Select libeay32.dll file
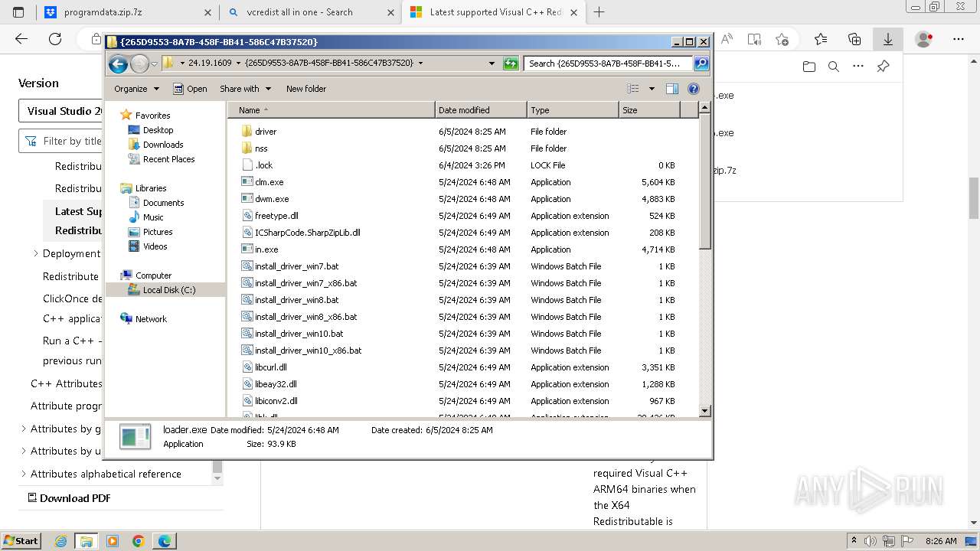The image size is (980, 551). tap(276, 384)
